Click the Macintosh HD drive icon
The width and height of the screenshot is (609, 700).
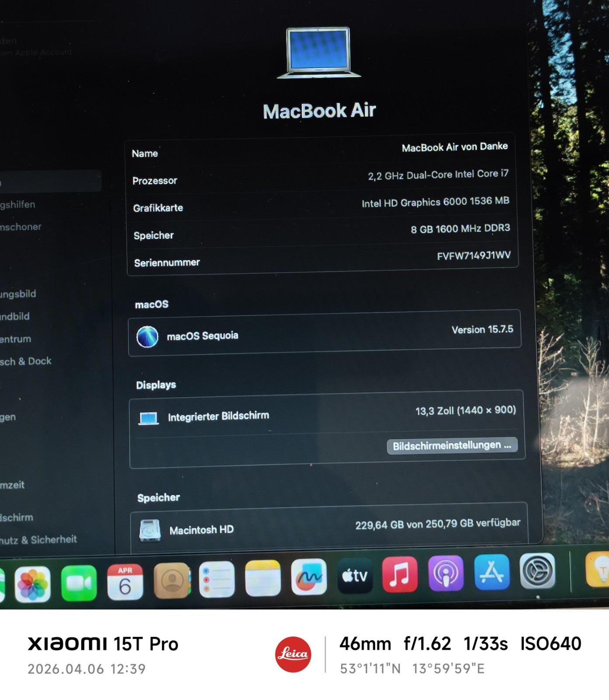pyautogui.click(x=150, y=530)
